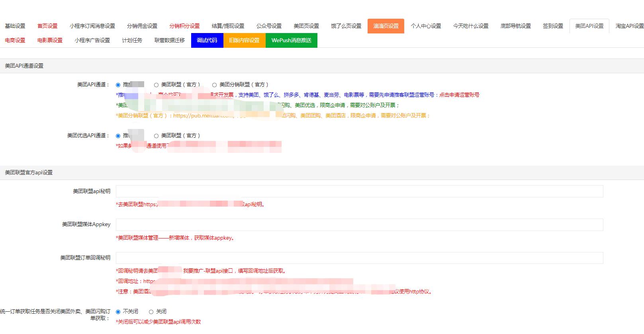The height and width of the screenshot is (334, 644).
Task: Choose 美团联盟（官方） for 美团优选API通道
Action: [x=156, y=136]
